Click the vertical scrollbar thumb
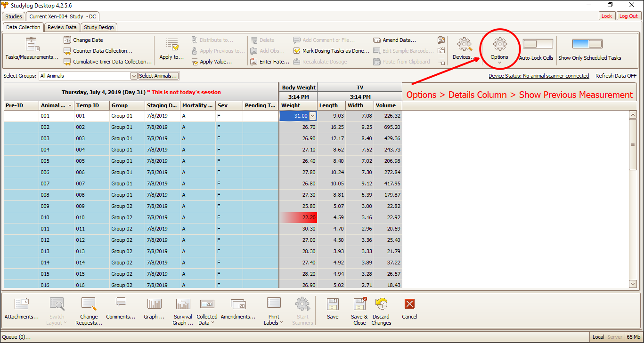Screen dimensions: 644x343 pos(633,144)
